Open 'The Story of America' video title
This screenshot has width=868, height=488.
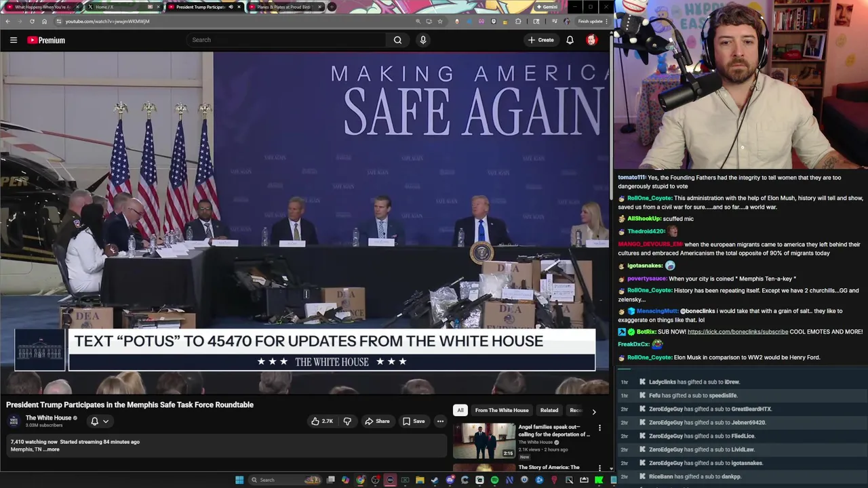coord(549,467)
